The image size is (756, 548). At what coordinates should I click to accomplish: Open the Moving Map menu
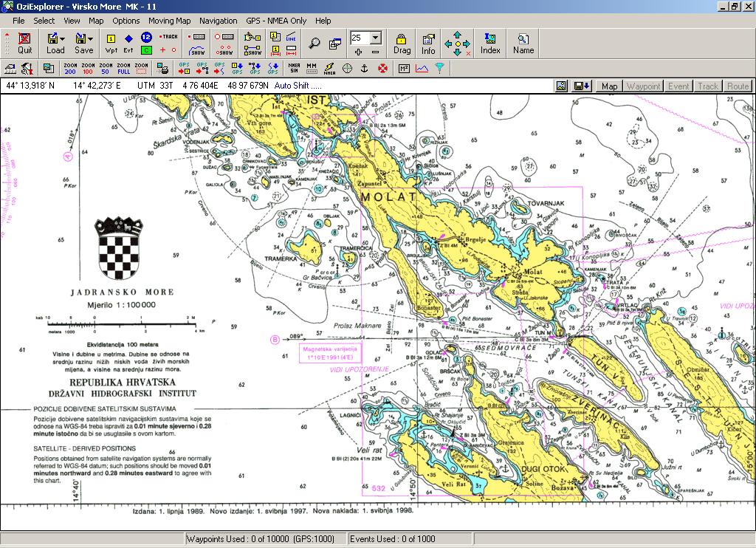(169, 21)
